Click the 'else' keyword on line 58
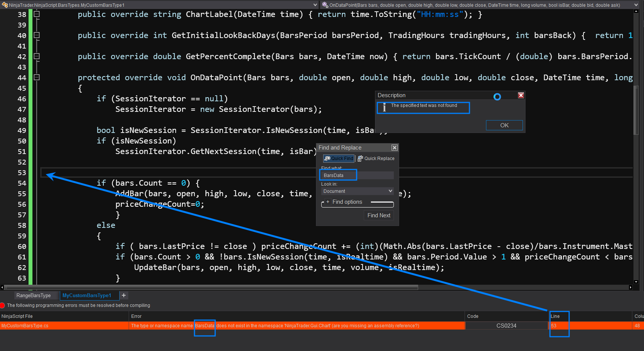 (x=106, y=225)
